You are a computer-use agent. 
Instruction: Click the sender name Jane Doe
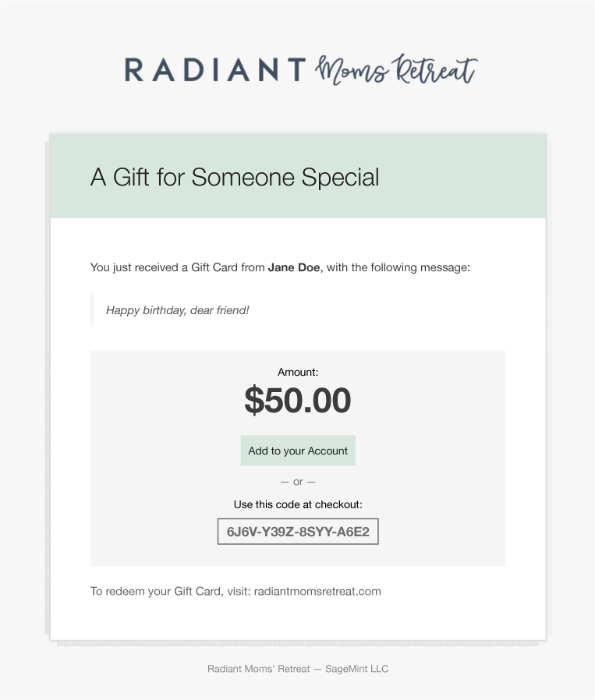click(294, 267)
